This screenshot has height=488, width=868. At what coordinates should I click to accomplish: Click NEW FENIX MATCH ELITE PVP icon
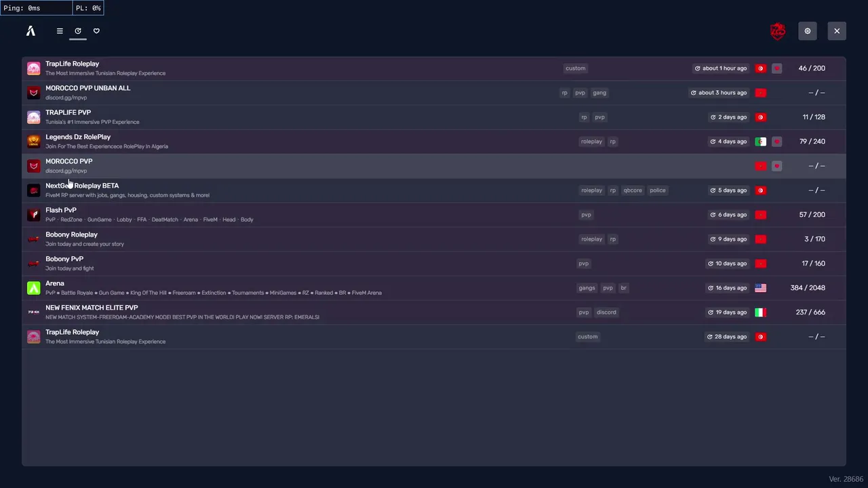point(34,312)
